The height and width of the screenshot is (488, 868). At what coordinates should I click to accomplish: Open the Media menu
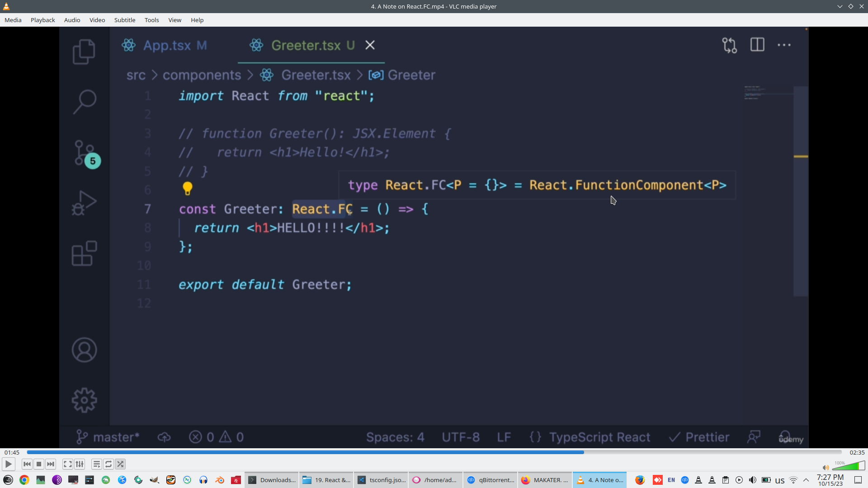coord(13,20)
